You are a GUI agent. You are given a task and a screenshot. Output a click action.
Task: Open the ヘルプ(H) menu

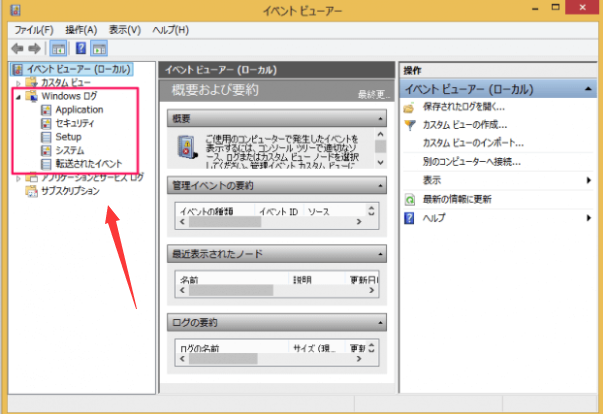(170, 30)
